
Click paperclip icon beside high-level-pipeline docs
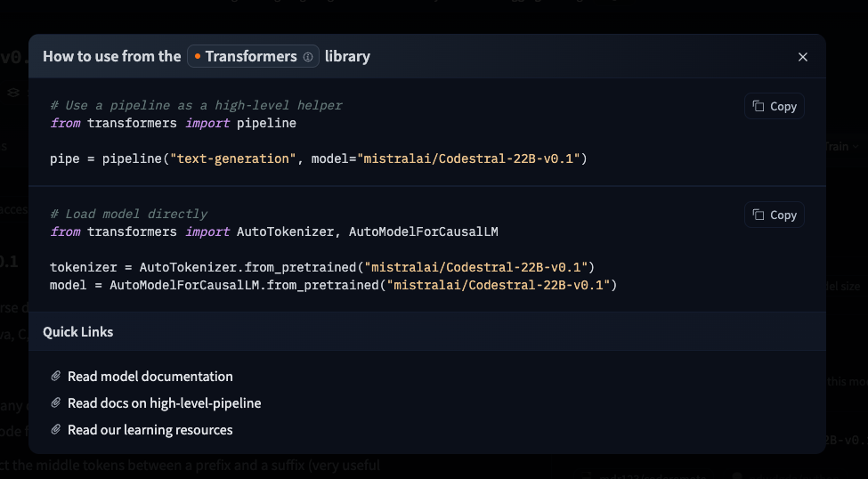click(55, 403)
